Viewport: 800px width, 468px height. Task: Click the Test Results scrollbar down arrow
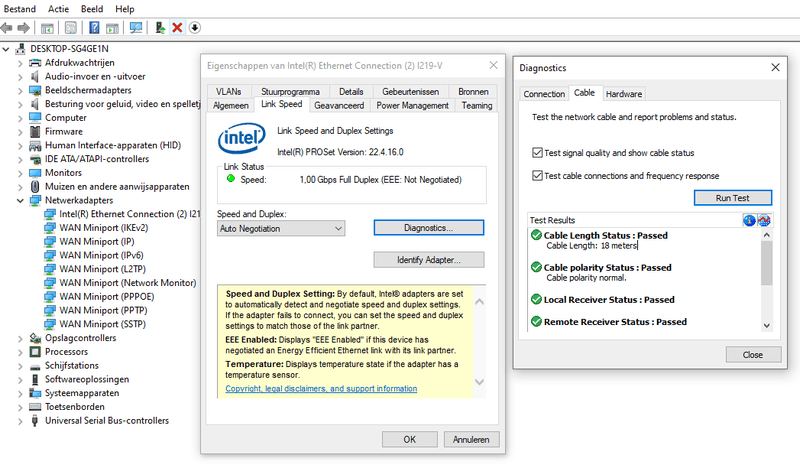767,325
